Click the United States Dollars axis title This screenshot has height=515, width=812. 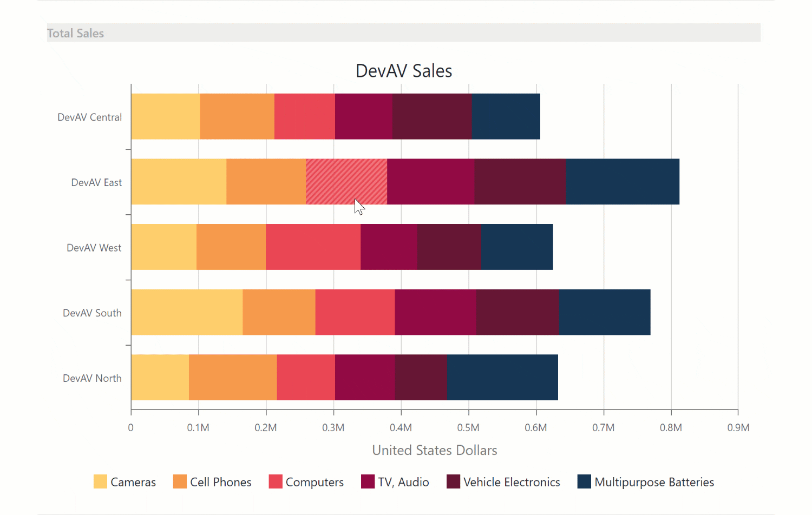pyautogui.click(x=434, y=450)
